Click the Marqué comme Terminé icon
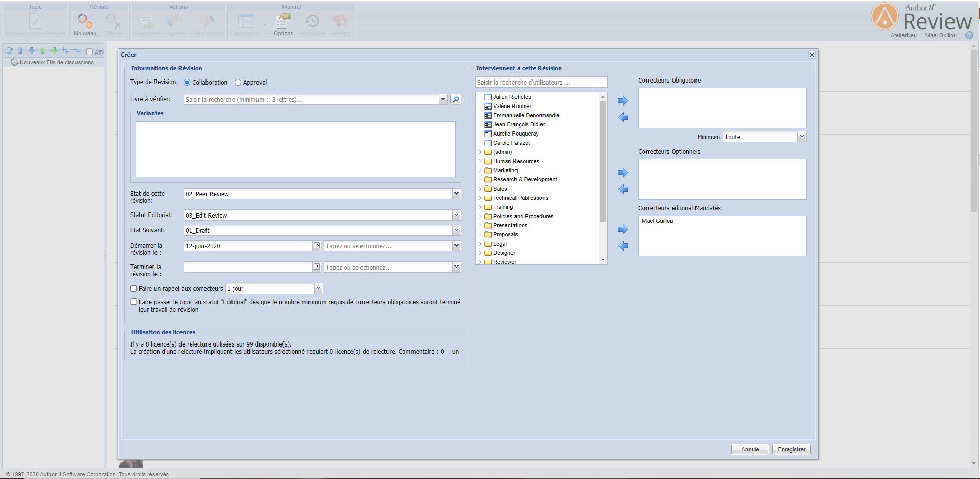This screenshot has height=479, width=980. [x=35, y=21]
